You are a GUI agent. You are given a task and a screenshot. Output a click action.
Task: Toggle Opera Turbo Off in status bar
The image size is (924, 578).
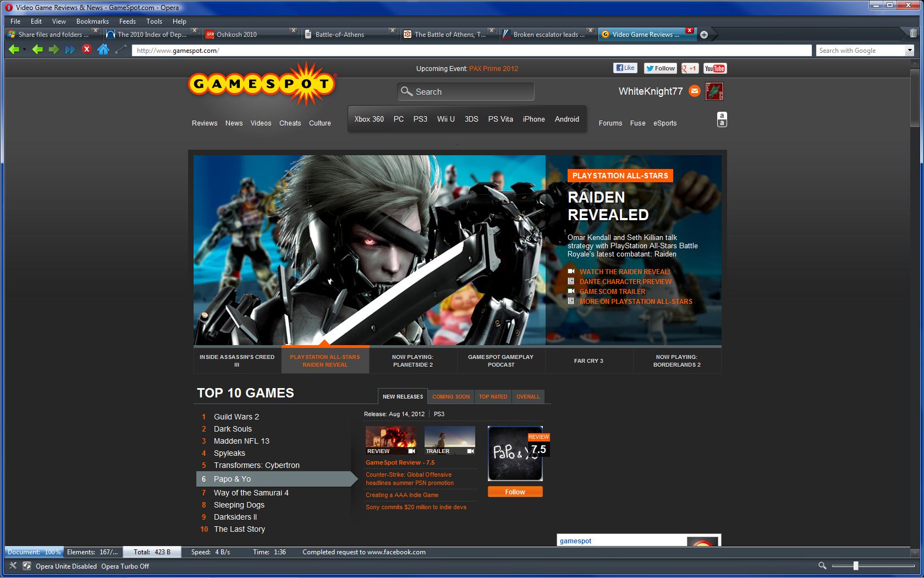click(x=125, y=566)
